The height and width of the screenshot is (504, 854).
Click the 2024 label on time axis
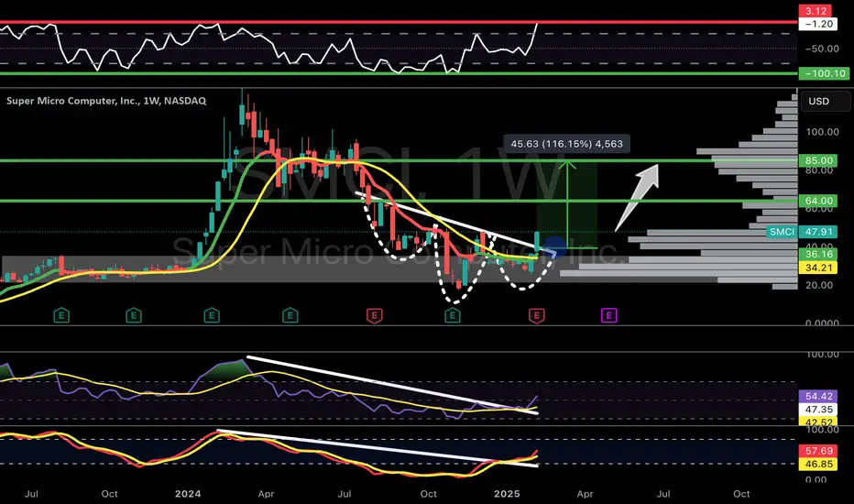coord(188,494)
